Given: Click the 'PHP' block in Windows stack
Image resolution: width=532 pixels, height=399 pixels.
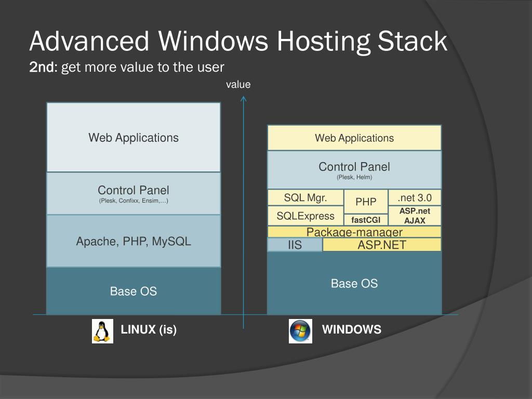Looking at the screenshot, I should (366, 202).
